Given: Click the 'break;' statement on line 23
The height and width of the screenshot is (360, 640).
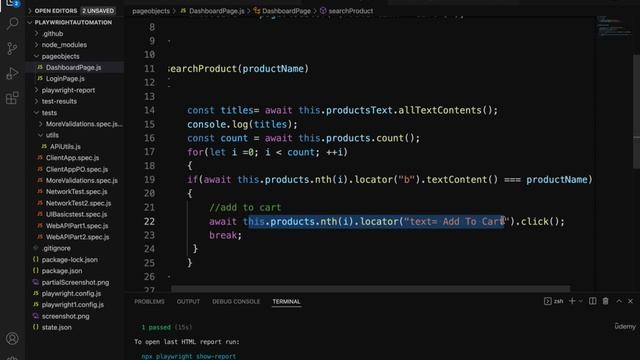Looking at the screenshot, I should tap(225, 235).
